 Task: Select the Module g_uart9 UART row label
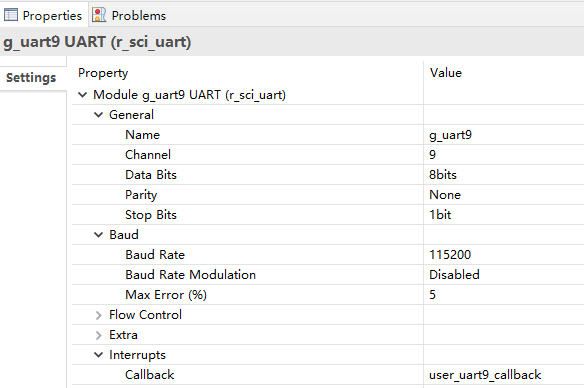[x=190, y=95]
